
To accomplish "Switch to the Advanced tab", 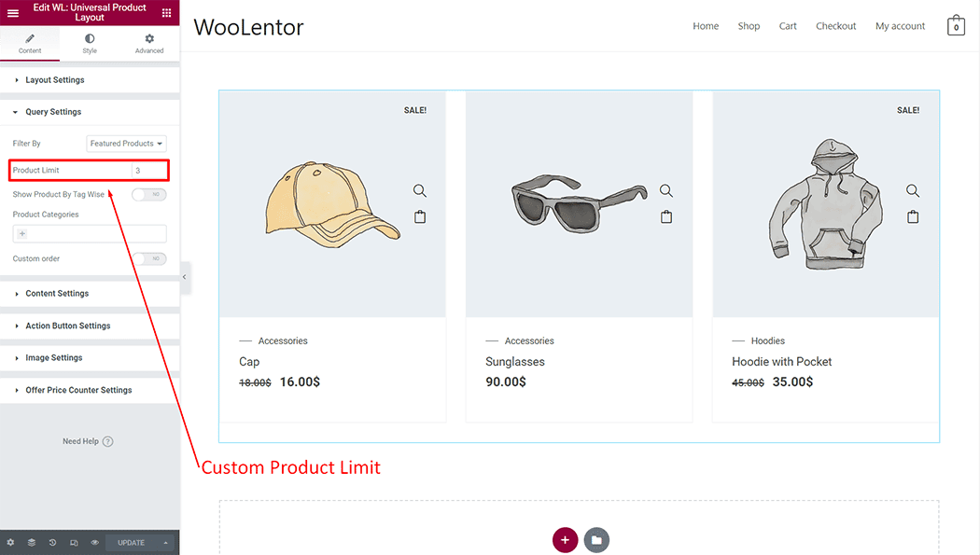I will pyautogui.click(x=149, y=44).
